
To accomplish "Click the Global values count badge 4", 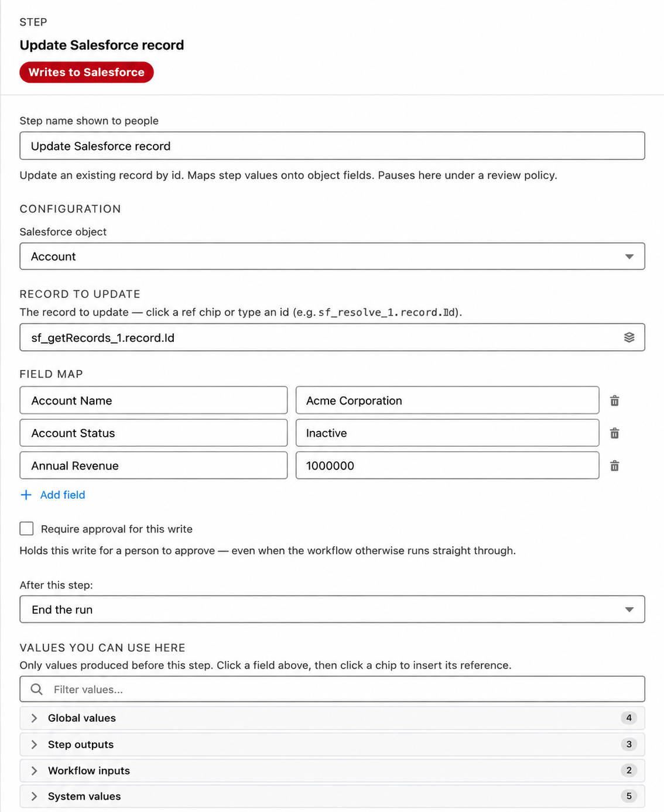I will tap(629, 718).
